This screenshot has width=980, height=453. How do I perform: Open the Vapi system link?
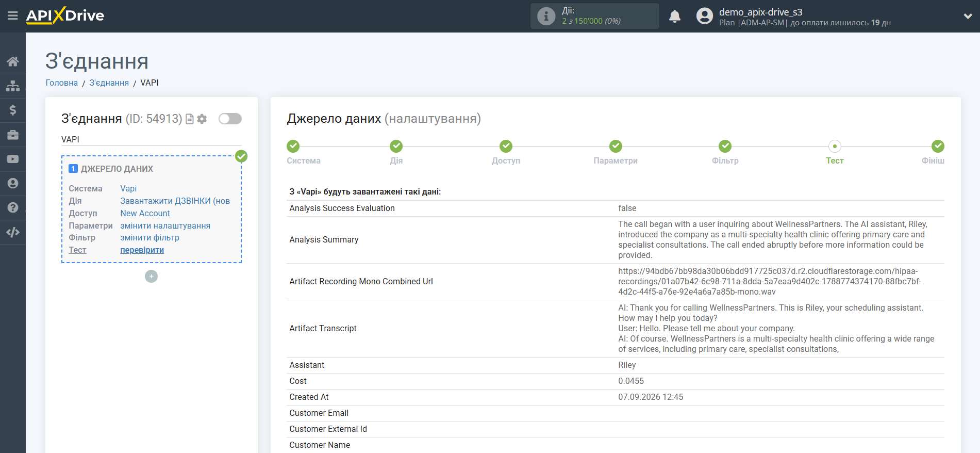[x=128, y=188]
